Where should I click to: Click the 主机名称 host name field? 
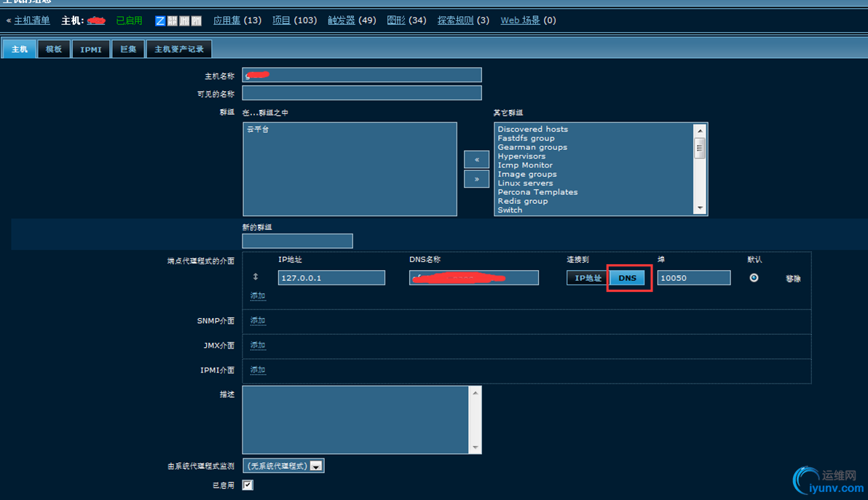[362, 75]
